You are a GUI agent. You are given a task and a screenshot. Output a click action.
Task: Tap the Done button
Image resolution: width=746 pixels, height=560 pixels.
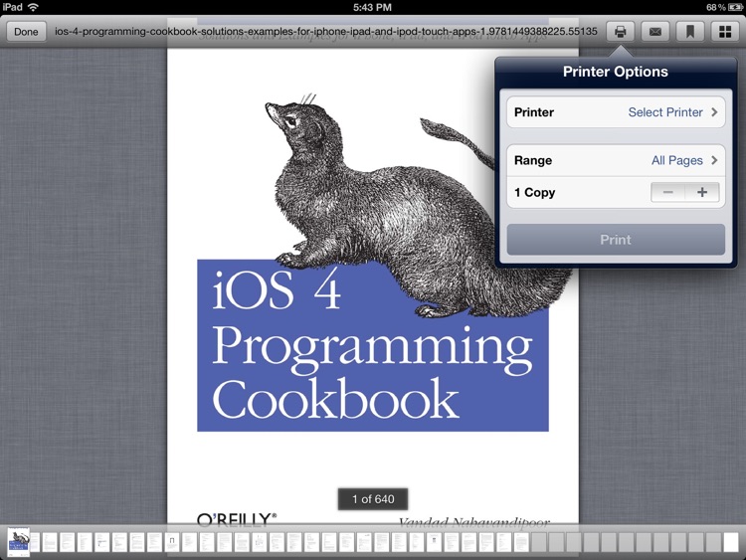(26, 32)
